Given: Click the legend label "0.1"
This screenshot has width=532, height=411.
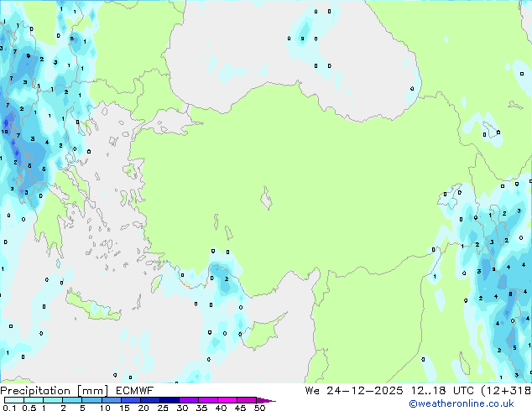Looking at the screenshot, I should pyautogui.click(x=9, y=408).
